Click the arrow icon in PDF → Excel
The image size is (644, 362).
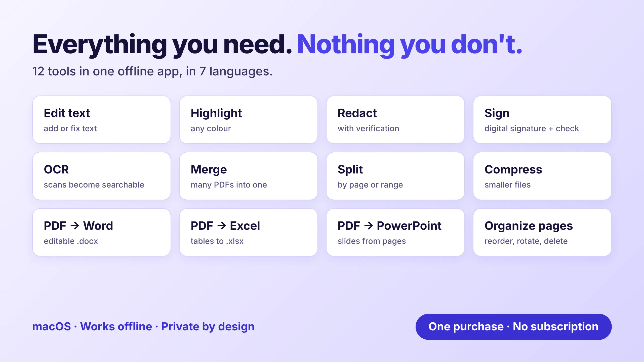[222, 225]
